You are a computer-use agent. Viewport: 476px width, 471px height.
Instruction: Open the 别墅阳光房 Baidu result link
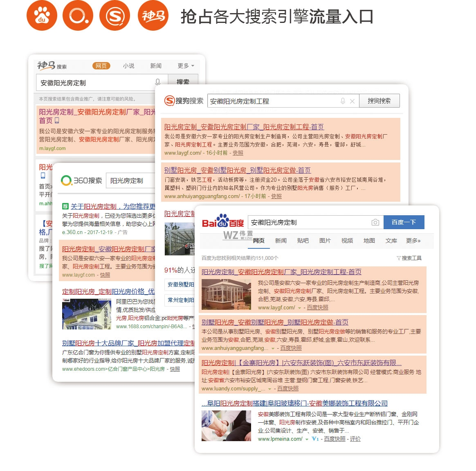(275, 322)
